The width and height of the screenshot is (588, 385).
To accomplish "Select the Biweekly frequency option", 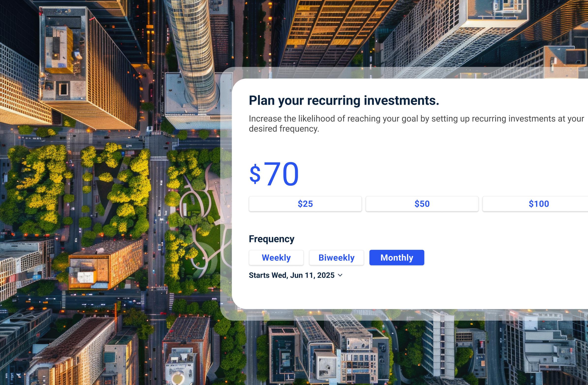I will [x=336, y=258].
